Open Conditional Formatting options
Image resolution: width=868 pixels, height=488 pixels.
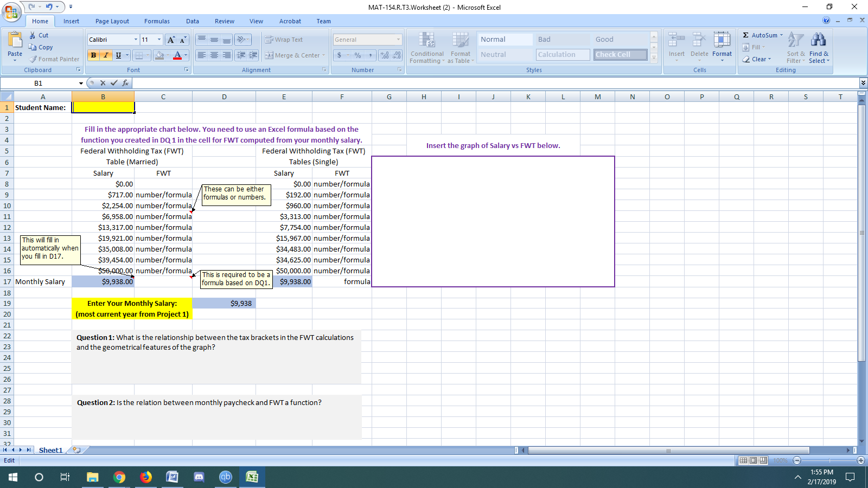427,49
